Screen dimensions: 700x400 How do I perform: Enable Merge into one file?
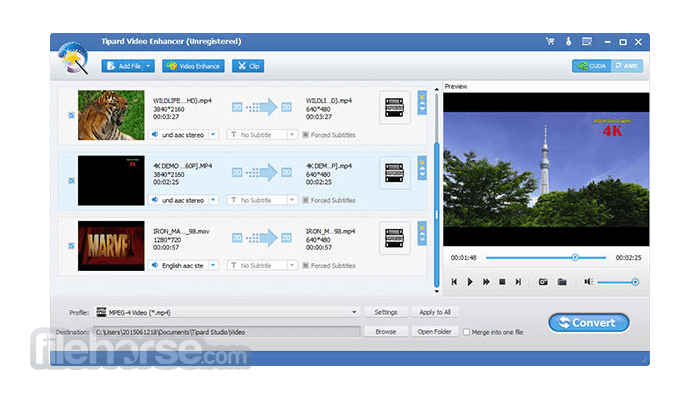pos(467,332)
